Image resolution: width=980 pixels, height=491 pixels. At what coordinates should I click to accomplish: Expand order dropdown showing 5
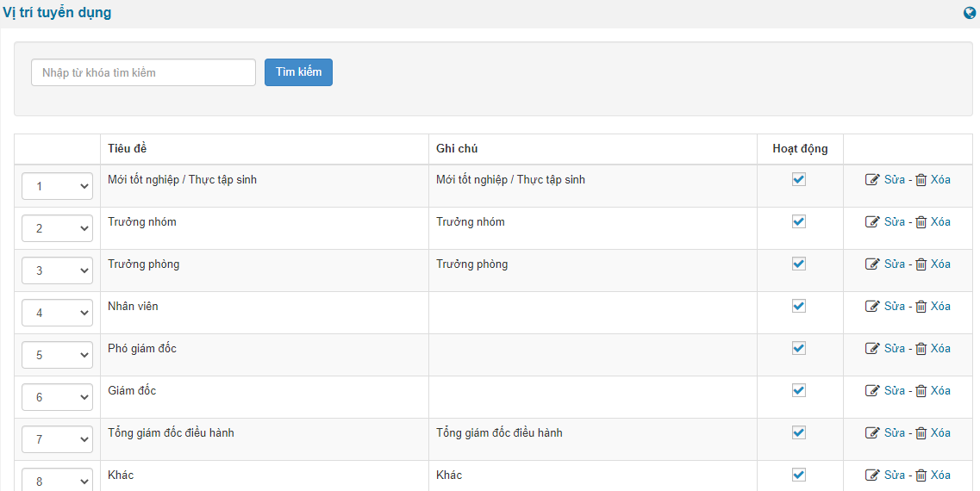point(58,355)
